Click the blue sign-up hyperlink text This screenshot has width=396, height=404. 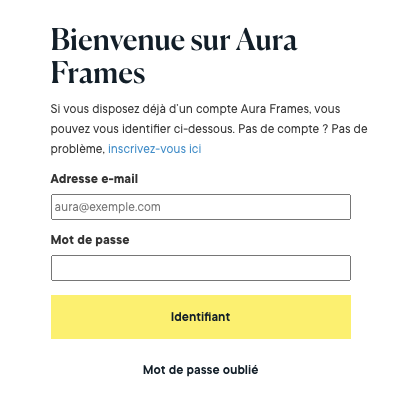[155, 149]
